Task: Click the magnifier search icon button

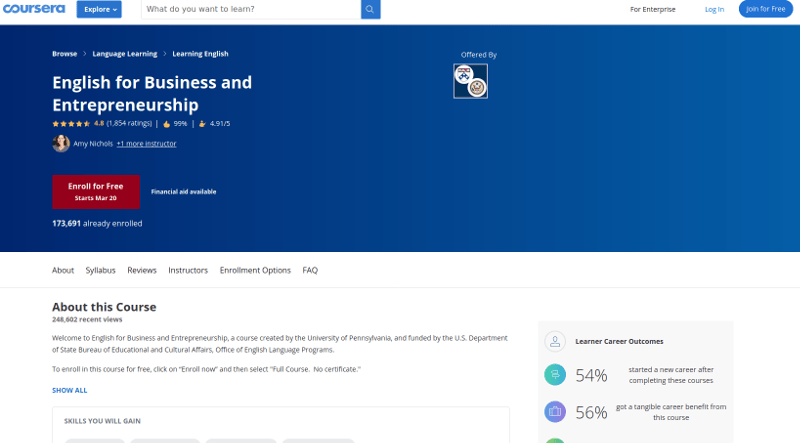Action: tap(370, 9)
